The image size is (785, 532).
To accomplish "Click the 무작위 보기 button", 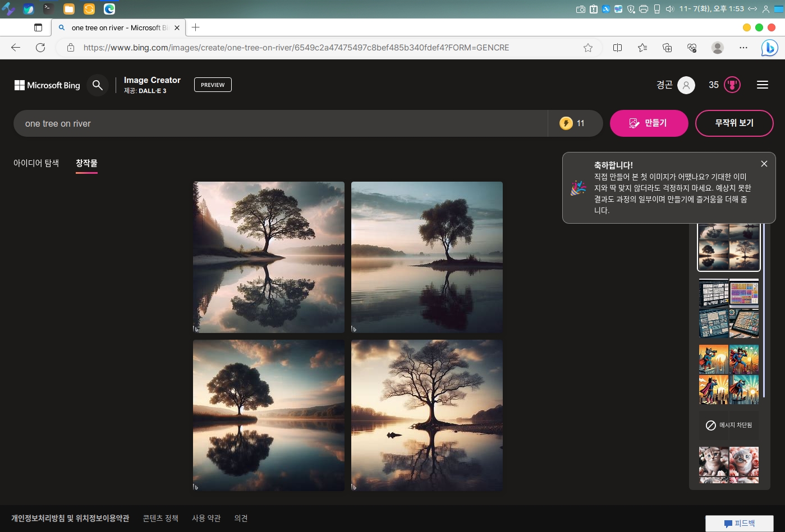I will [734, 123].
